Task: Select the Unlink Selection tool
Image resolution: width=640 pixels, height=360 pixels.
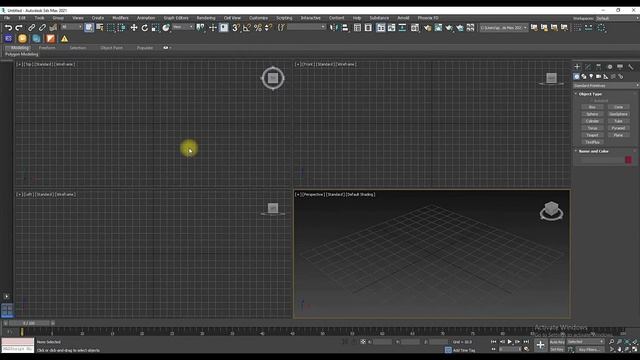Action: (42, 28)
